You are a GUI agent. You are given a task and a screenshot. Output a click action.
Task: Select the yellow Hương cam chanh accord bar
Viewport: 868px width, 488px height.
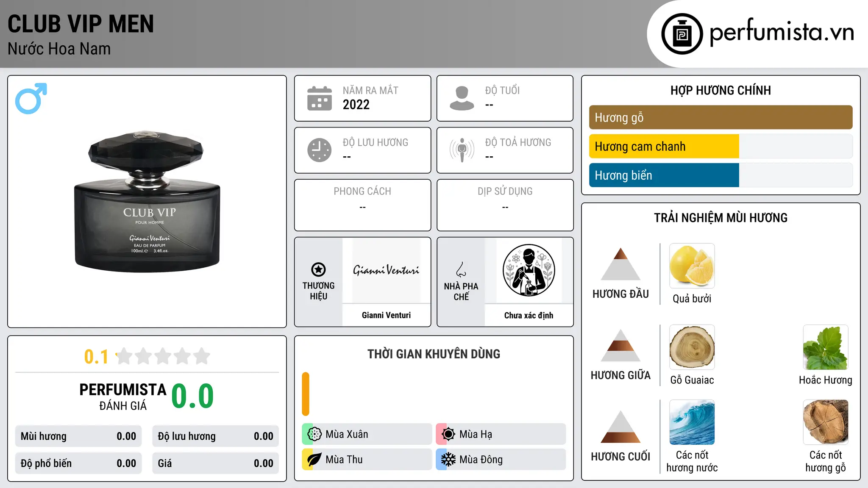coord(664,146)
